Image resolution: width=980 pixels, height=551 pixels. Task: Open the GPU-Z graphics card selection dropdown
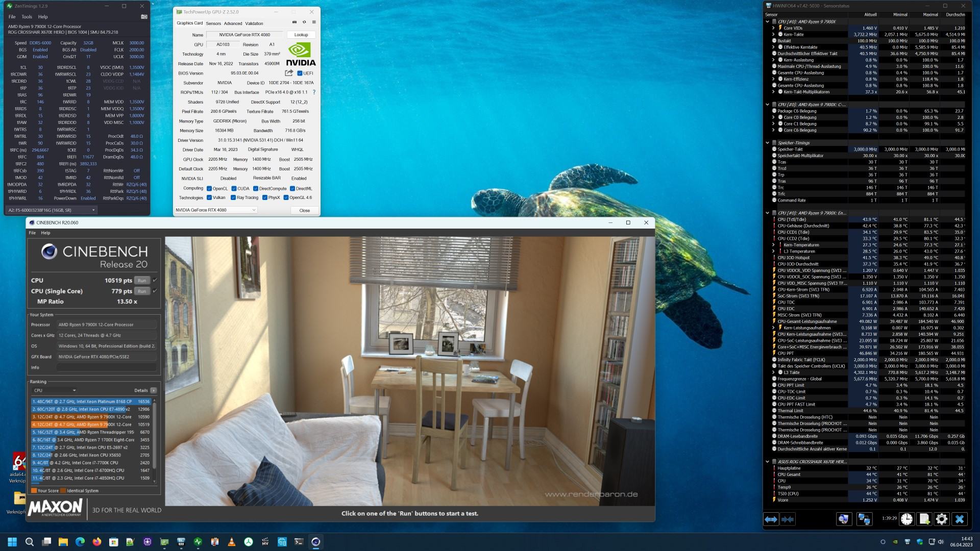[x=215, y=210]
